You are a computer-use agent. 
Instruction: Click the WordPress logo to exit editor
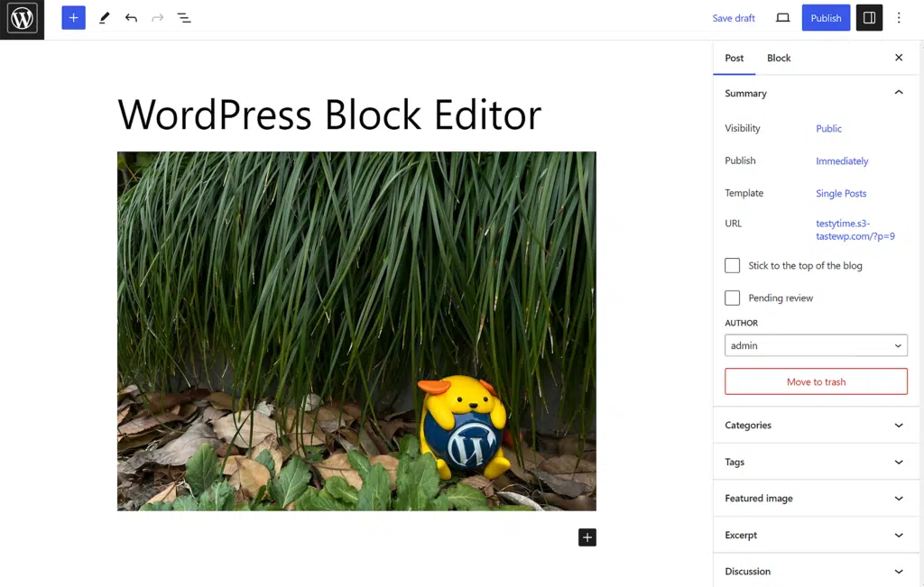point(22,19)
